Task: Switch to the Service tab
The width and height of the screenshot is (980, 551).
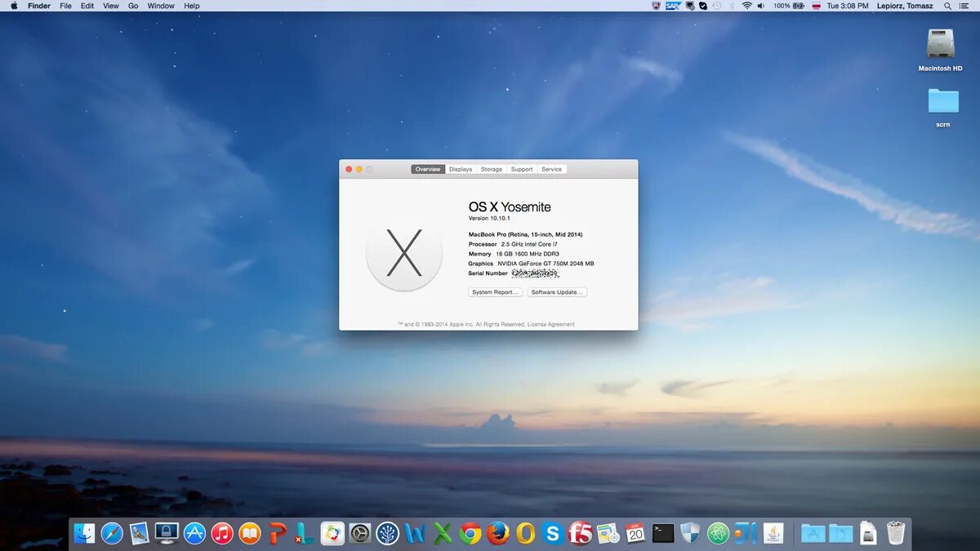Action: 552,169
